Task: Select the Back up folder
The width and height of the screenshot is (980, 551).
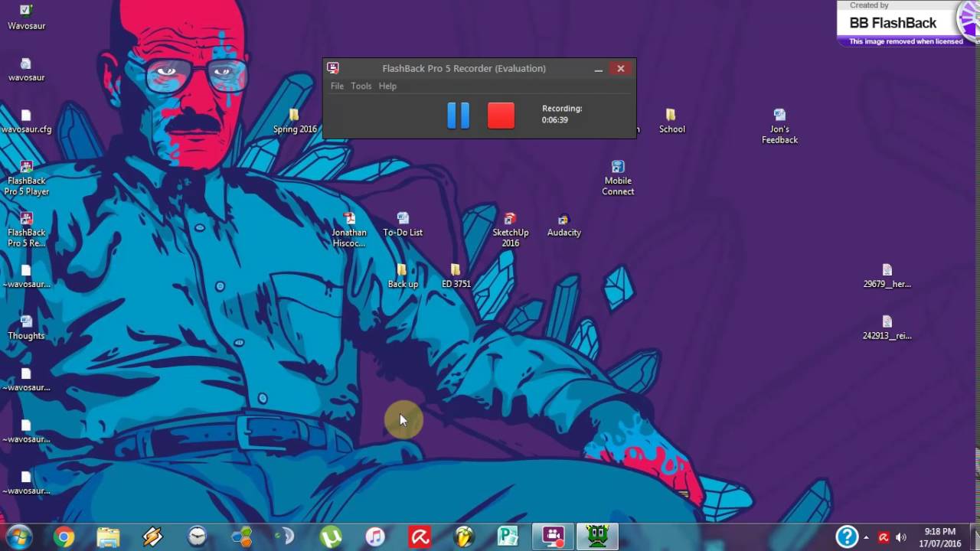Action: click(x=403, y=276)
